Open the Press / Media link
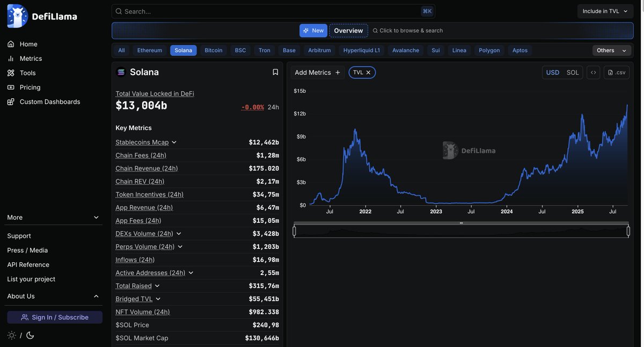This screenshot has height=347, width=644. [27, 250]
